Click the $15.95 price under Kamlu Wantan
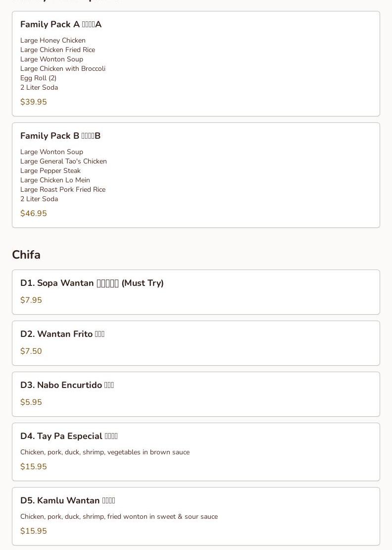The image size is (392, 550). pos(34,531)
